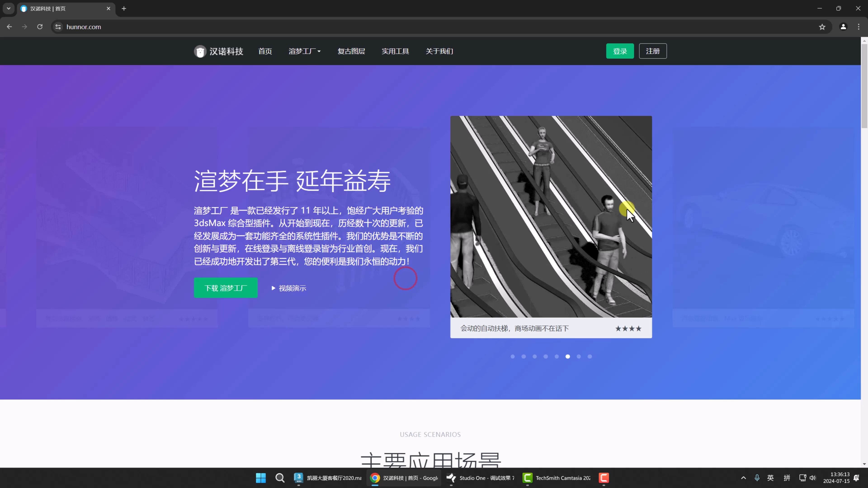868x488 pixels.
Task: Show hidden system tray icons
Action: [743, 478]
